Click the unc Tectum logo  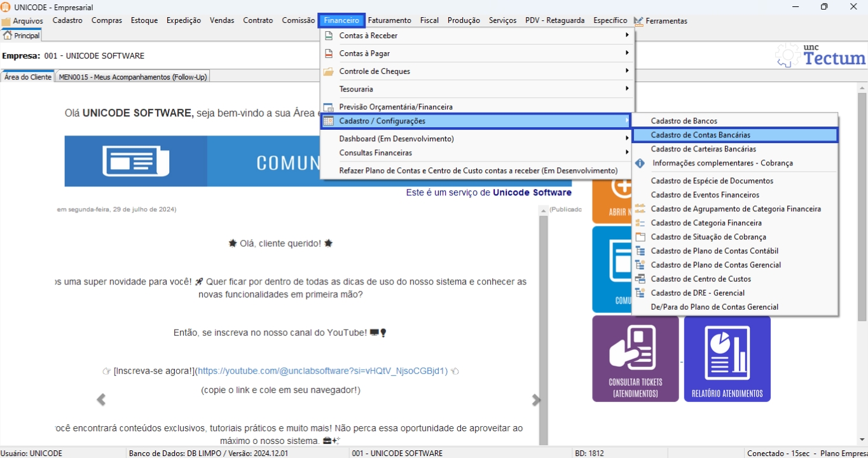tap(820, 55)
